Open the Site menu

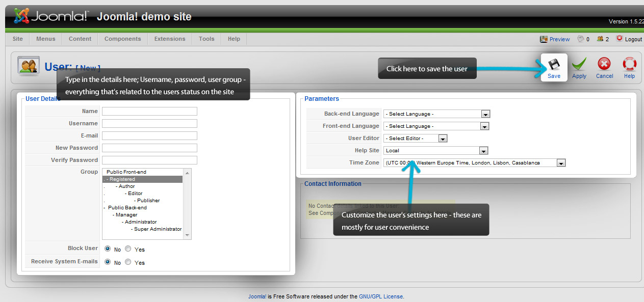[18, 39]
